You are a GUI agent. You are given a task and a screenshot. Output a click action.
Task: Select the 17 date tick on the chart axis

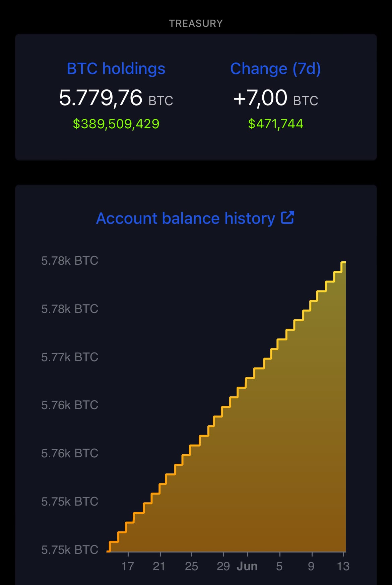click(x=128, y=566)
